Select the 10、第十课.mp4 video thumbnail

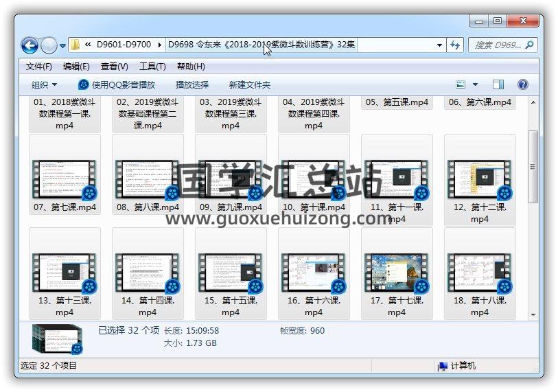pyautogui.click(x=314, y=179)
